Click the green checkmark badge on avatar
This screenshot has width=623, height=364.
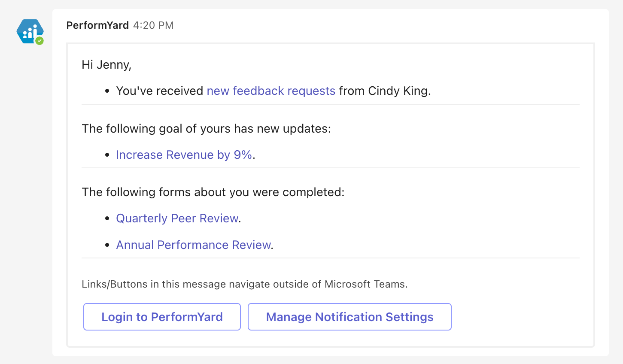40,41
